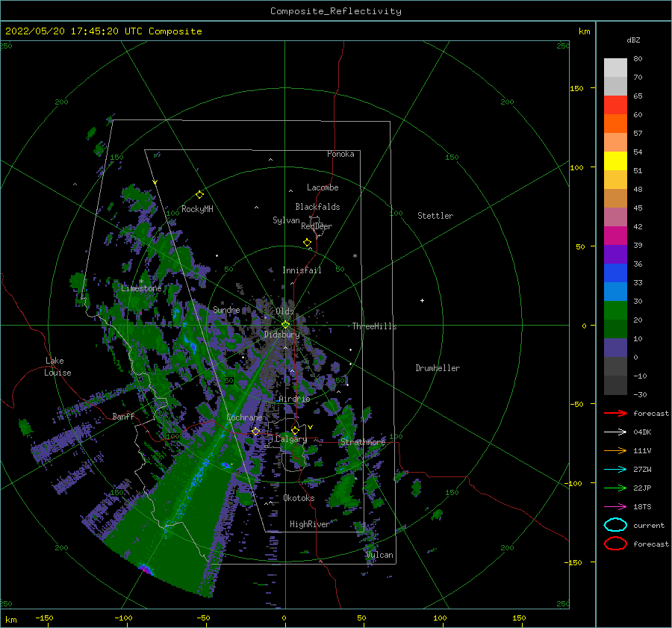Click the Vulcan label

click(x=379, y=555)
